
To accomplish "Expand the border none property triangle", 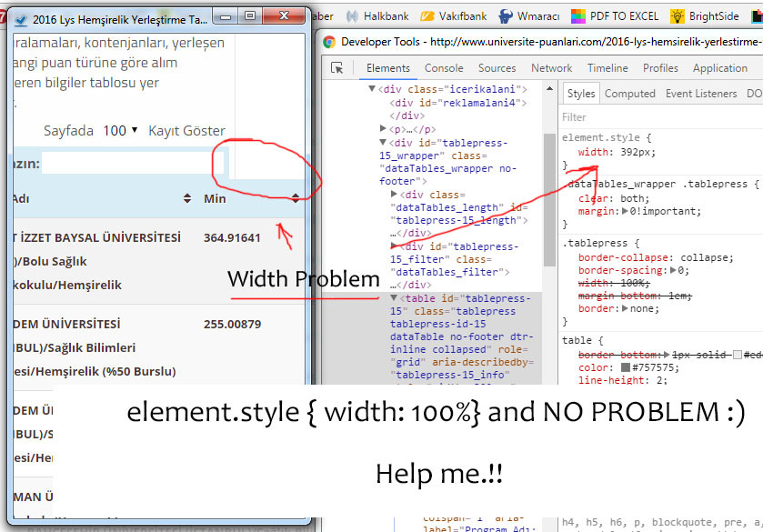I will (626, 308).
